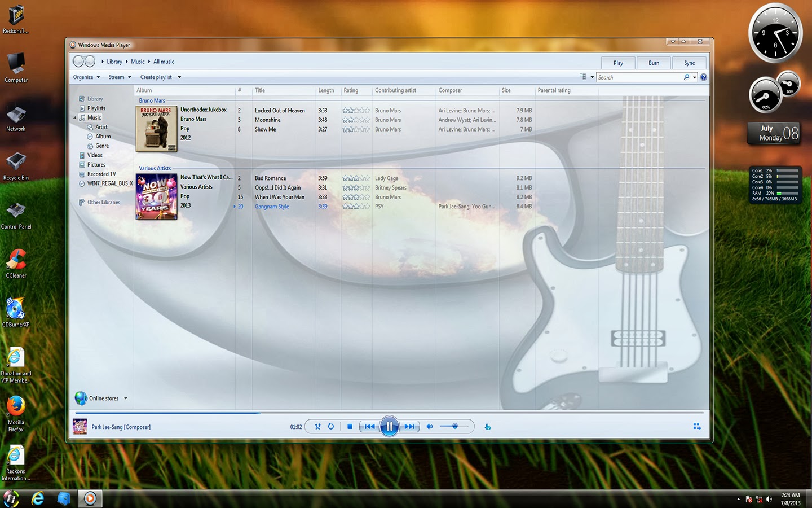Open the Sync tab
Image resolution: width=812 pixels, height=508 pixels.
click(x=689, y=63)
